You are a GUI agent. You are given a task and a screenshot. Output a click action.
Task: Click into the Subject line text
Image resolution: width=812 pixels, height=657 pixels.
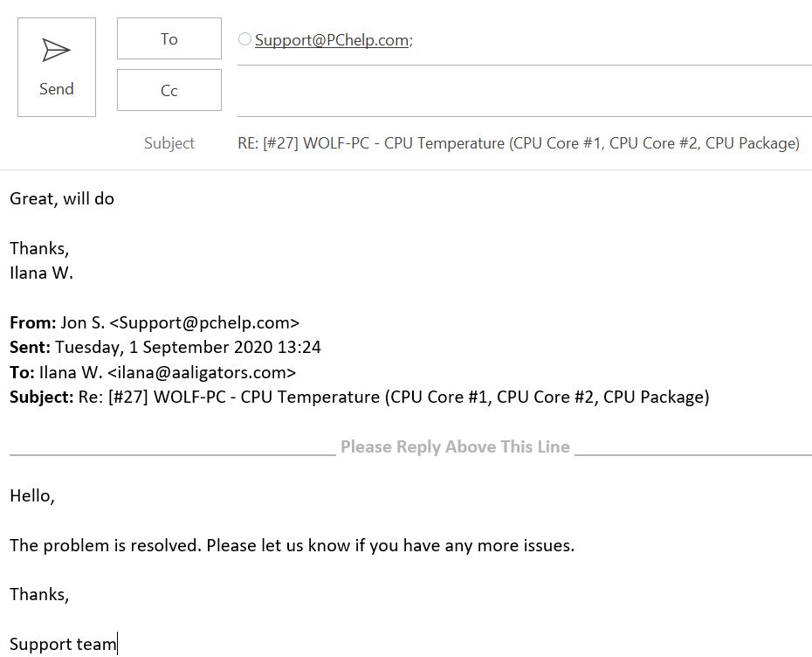click(519, 143)
